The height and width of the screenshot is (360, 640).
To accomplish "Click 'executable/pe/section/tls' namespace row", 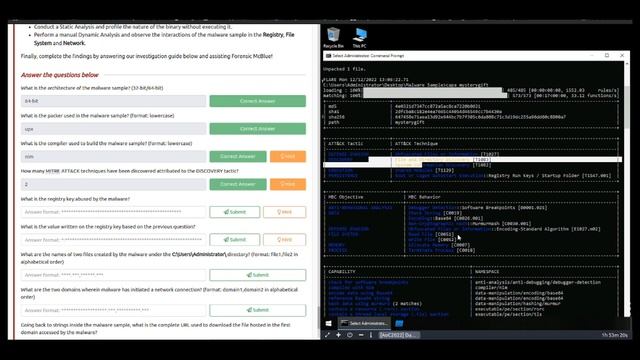I will [508, 314].
